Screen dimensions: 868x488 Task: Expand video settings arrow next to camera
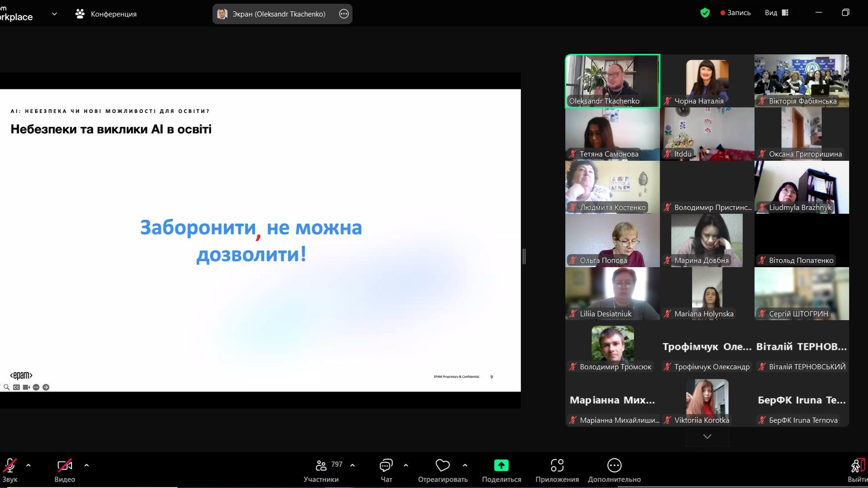coord(87,465)
